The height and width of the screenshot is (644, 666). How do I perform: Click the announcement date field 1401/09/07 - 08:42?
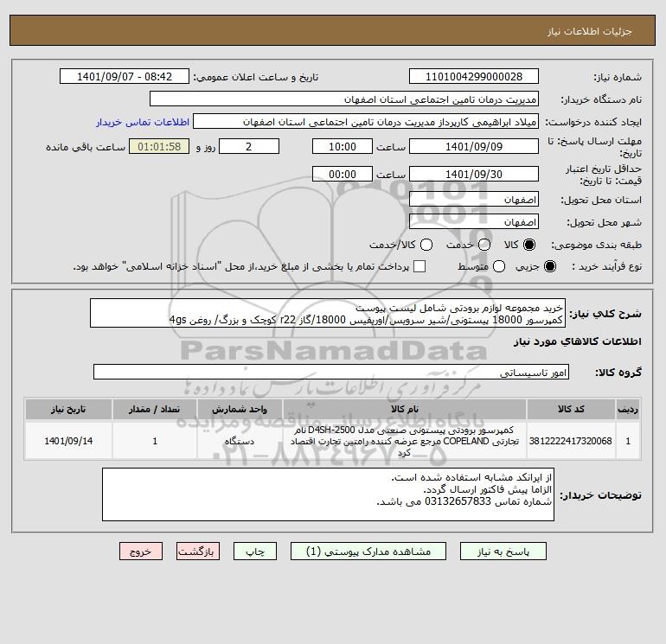[x=125, y=76]
